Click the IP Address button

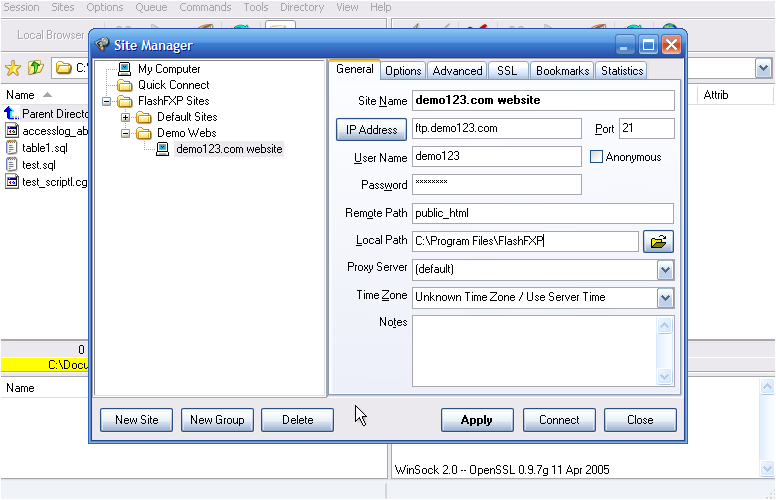[371, 130]
